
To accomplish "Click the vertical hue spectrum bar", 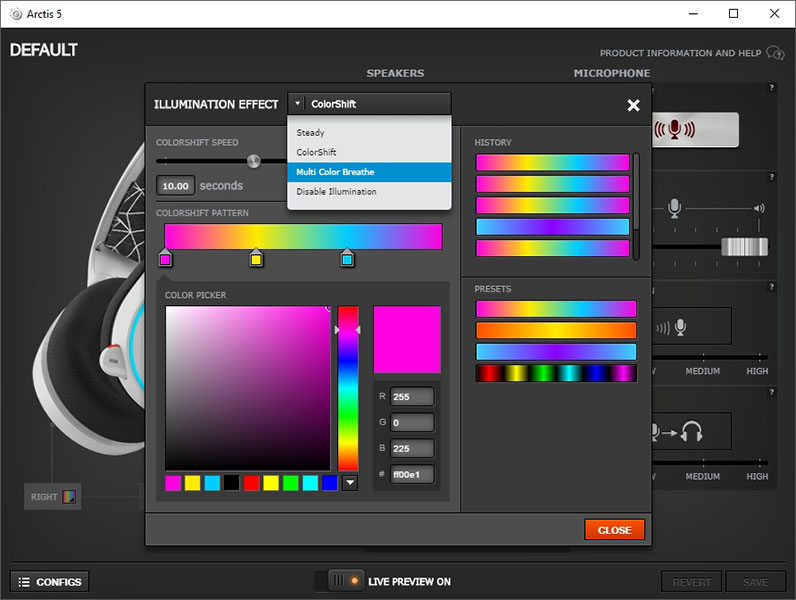I will pyautogui.click(x=348, y=388).
